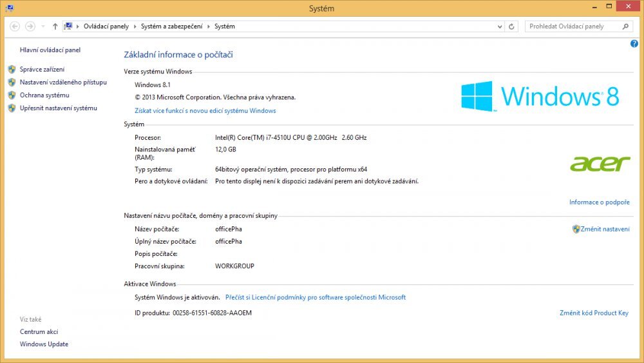644x363 pixels.
Task: Click 'Základní informace o počítači' heading
Action: pos(178,55)
